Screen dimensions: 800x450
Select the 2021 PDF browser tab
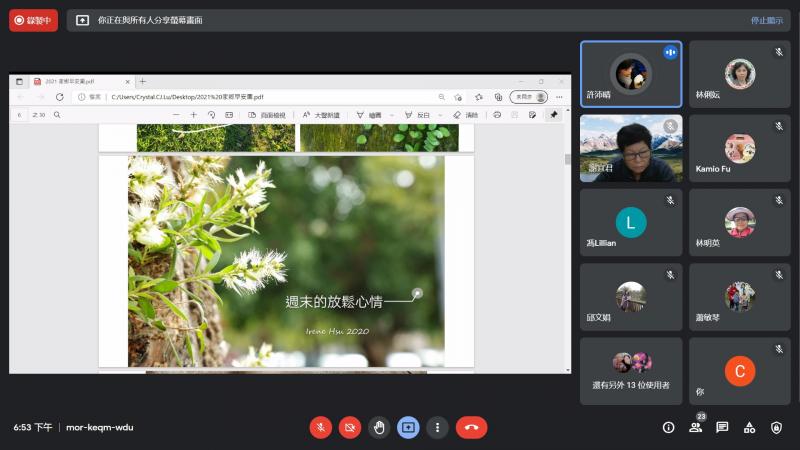point(75,81)
